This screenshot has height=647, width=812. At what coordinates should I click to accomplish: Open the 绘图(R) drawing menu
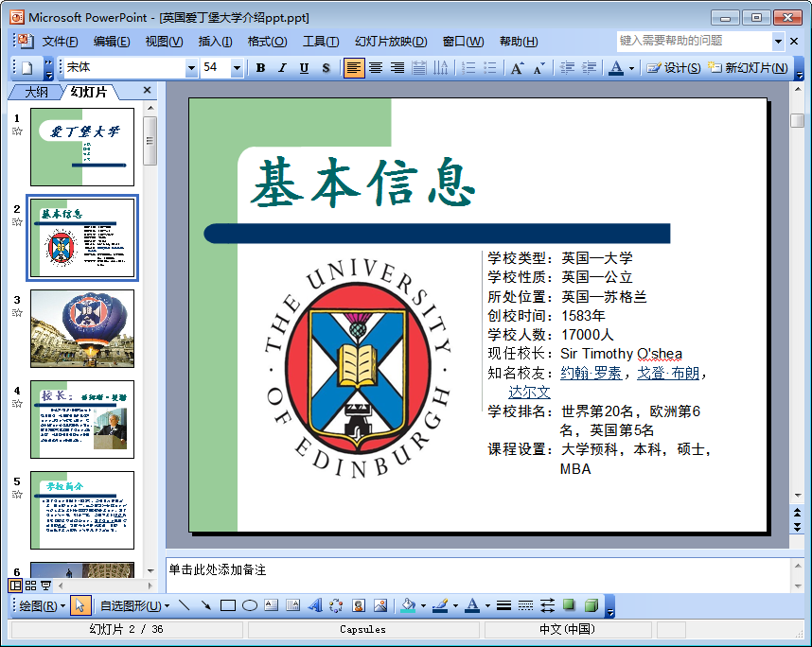42,605
